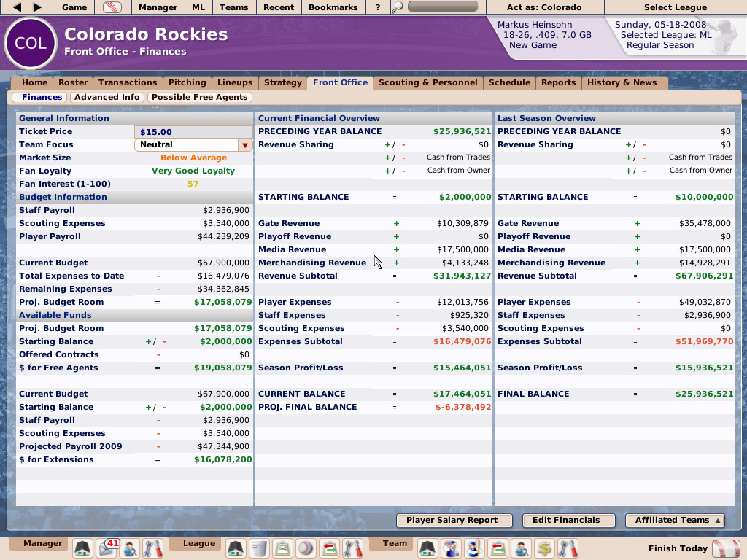Click the Very Good Loyalty text

tap(193, 171)
